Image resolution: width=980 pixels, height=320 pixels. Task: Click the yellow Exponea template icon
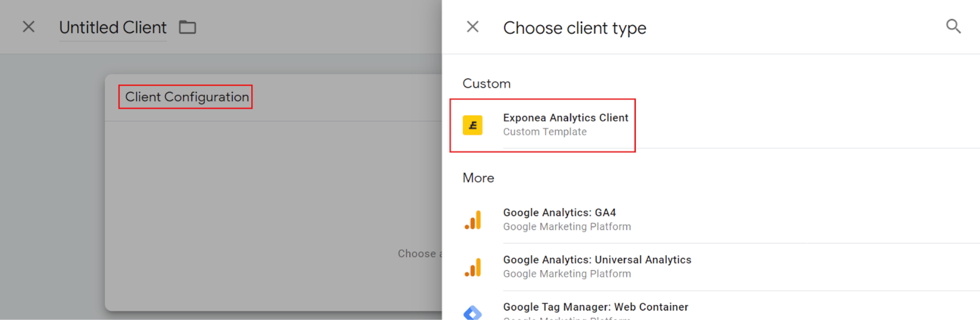pos(472,125)
